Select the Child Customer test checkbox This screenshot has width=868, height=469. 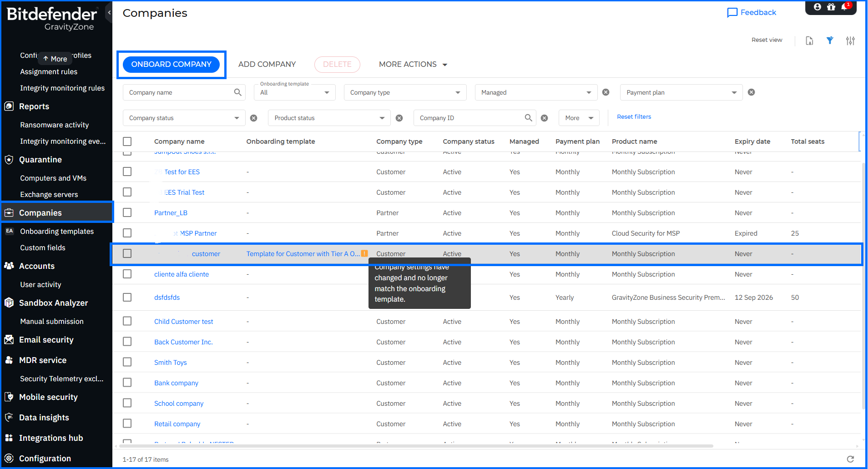[x=127, y=322]
